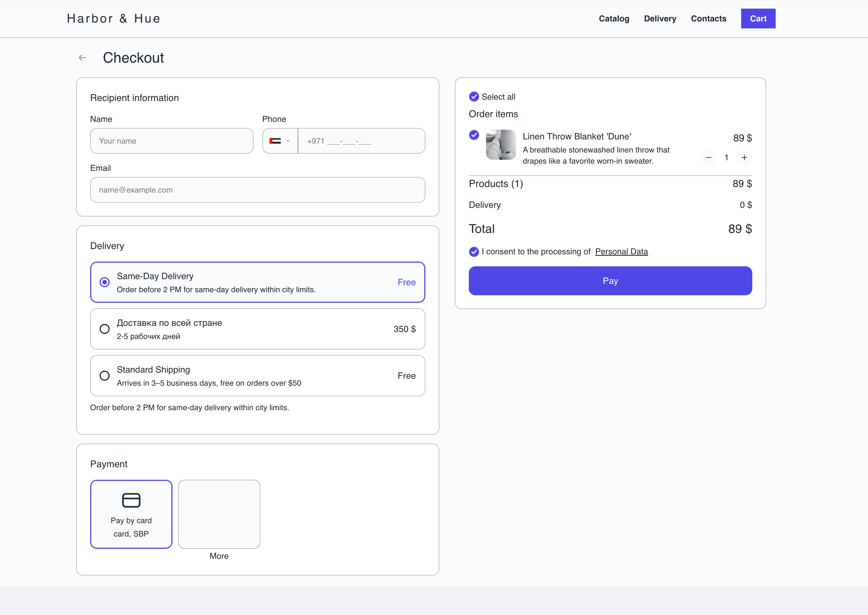Select Same-Day Delivery radio button
Image resolution: width=868 pixels, height=615 pixels.
click(105, 282)
